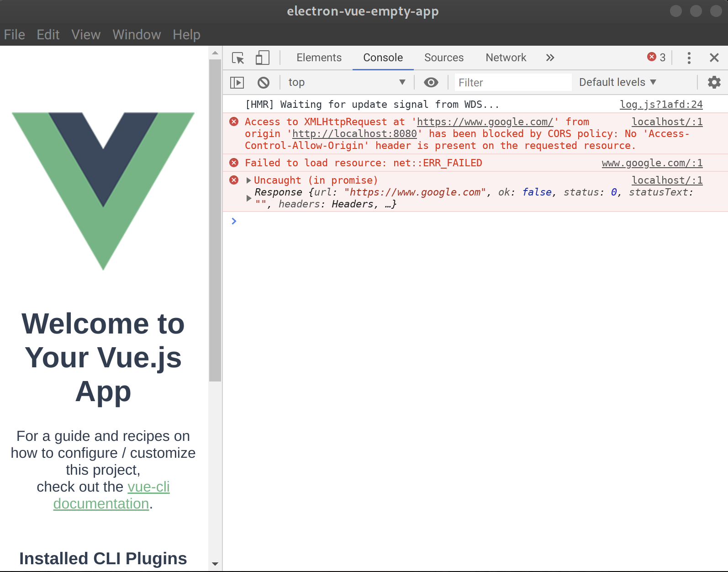Click error icon of Failed to load

(x=234, y=163)
